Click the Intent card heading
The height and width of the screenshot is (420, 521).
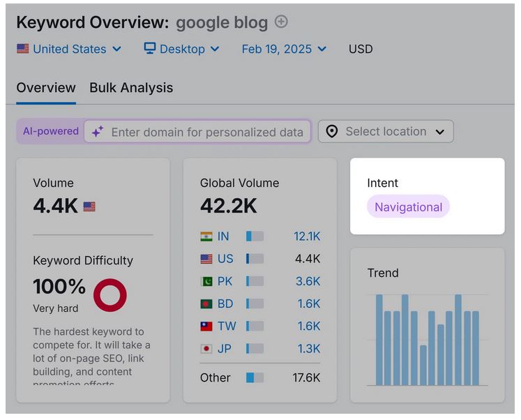(x=382, y=183)
